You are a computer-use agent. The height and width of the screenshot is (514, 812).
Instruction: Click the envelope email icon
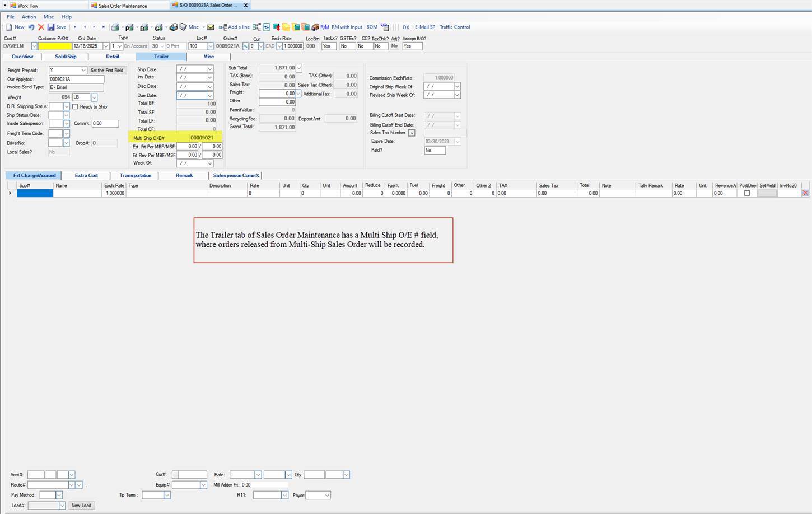(211, 27)
